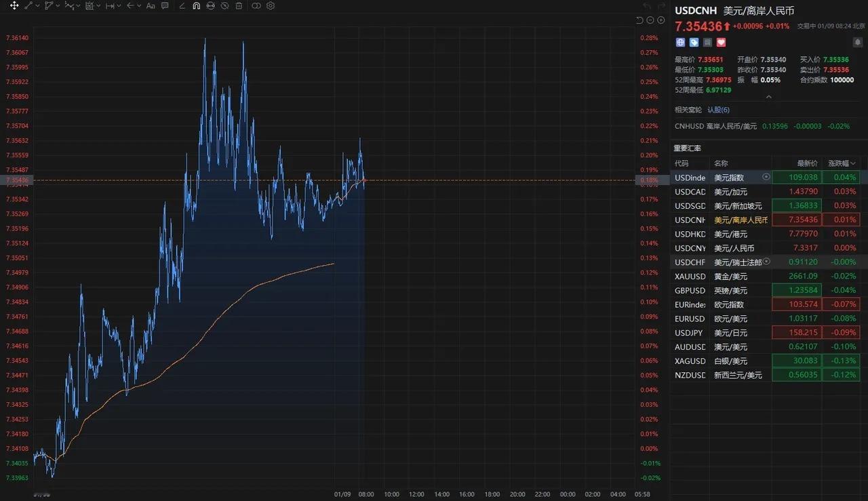This screenshot has height=501, width=868.
Task: Zoom in chart with plus button
Action: (661, 20)
